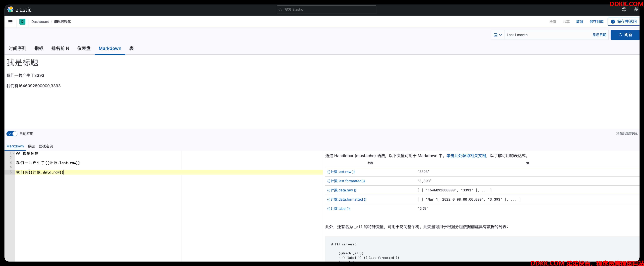This screenshot has width=644, height=266.
Task: Click the Last 1 month date field
Action: pos(547,35)
